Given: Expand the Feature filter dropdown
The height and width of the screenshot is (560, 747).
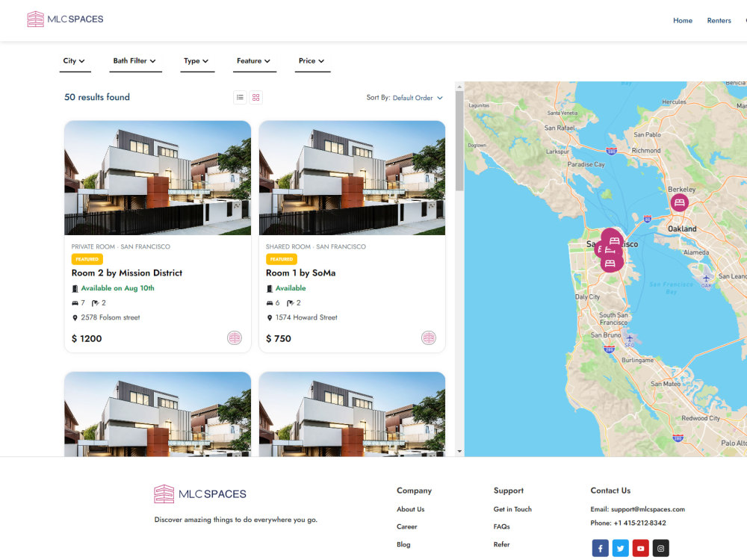Looking at the screenshot, I should (x=255, y=61).
